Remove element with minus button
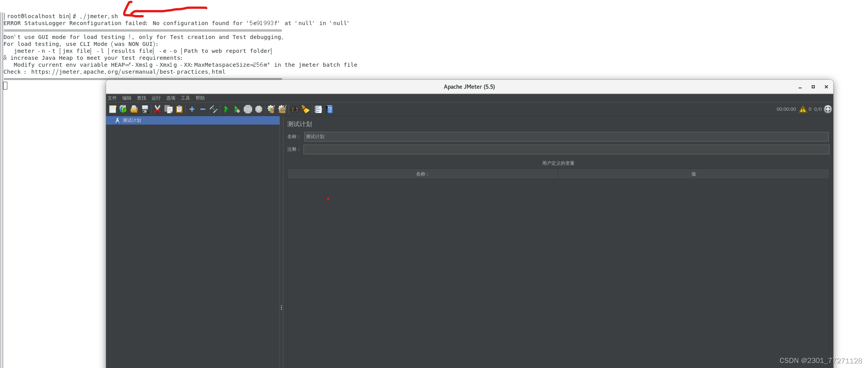 (x=203, y=109)
